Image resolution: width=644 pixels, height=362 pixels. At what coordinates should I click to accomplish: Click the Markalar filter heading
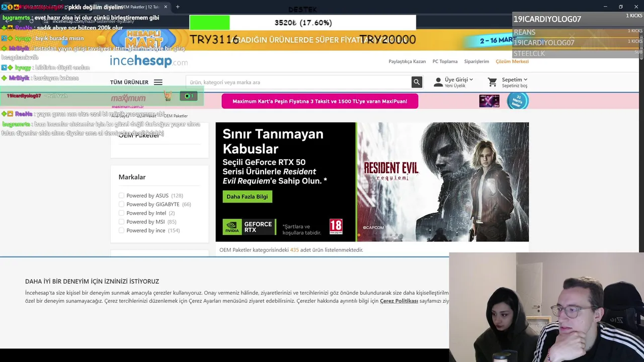coord(132,177)
